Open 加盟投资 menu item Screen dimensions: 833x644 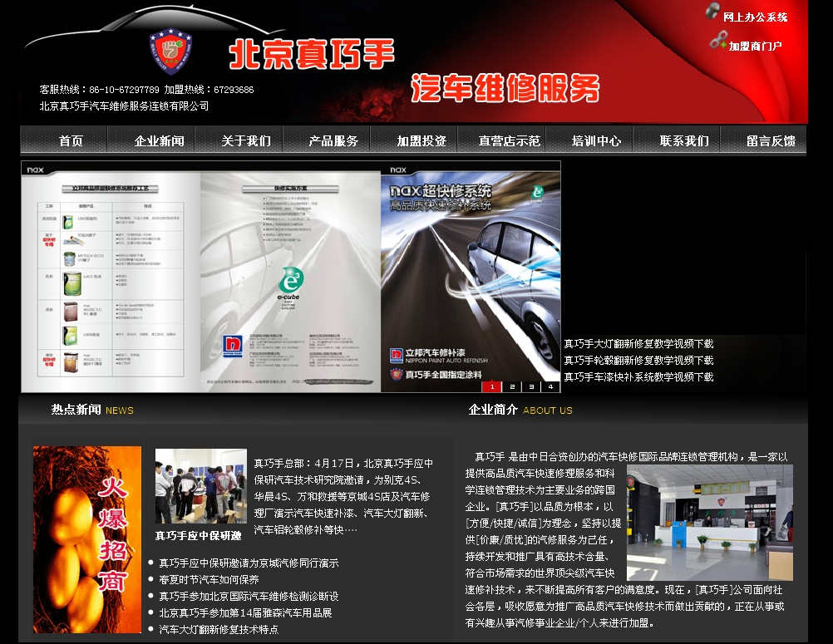click(421, 140)
